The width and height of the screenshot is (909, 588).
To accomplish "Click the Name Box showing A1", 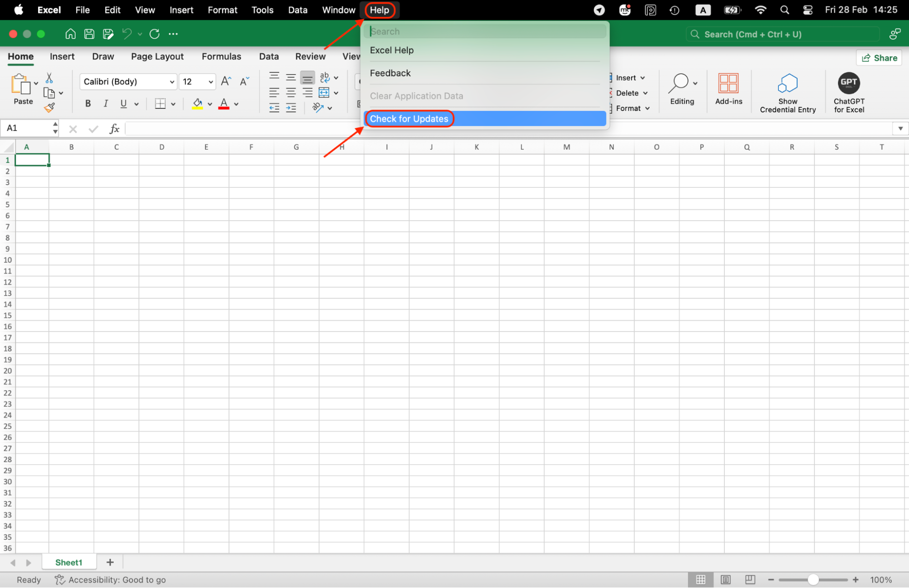I will point(27,128).
